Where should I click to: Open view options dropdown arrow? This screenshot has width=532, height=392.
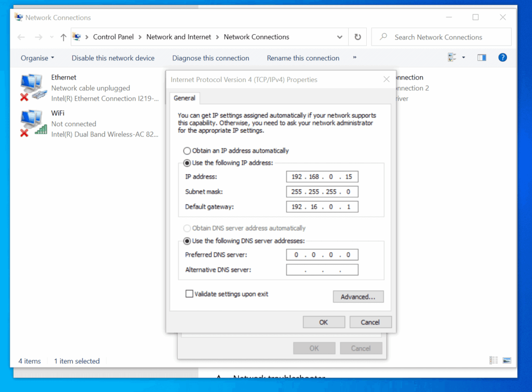[x=463, y=58]
